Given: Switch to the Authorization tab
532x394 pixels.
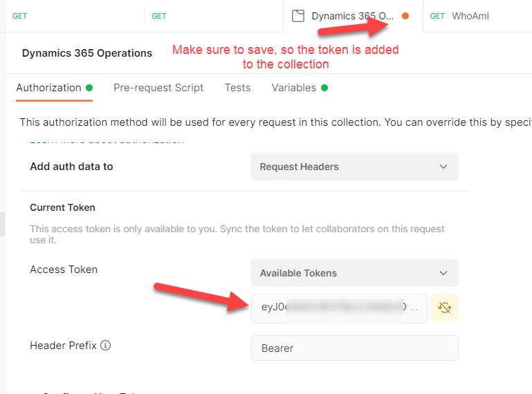Looking at the screenshot, I should 54,88.
